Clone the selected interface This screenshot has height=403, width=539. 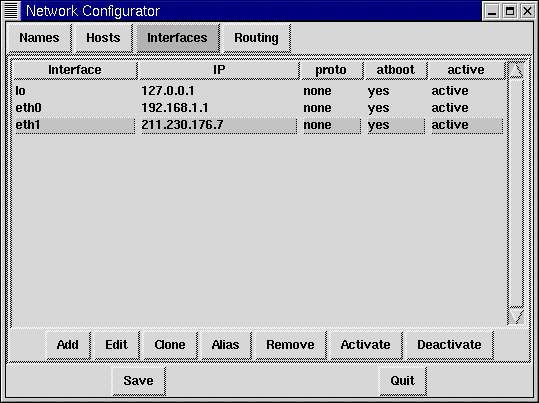pos(170,345)
